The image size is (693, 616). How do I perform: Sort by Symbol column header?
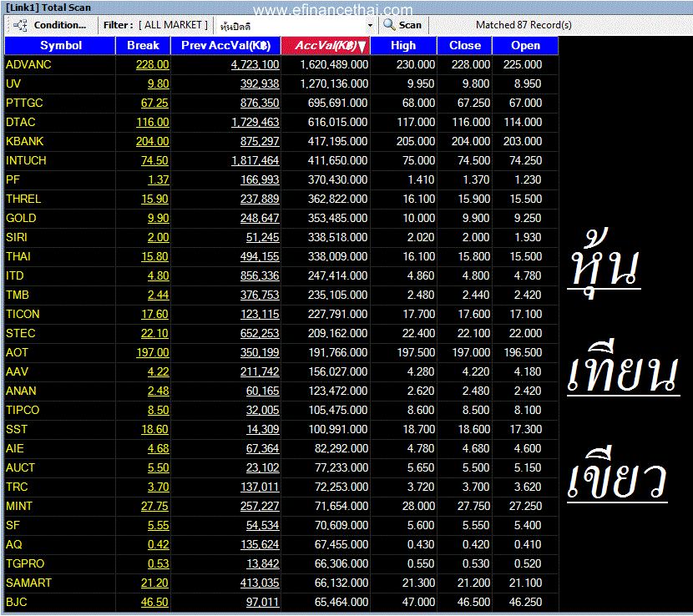click(x=60, y=46)
